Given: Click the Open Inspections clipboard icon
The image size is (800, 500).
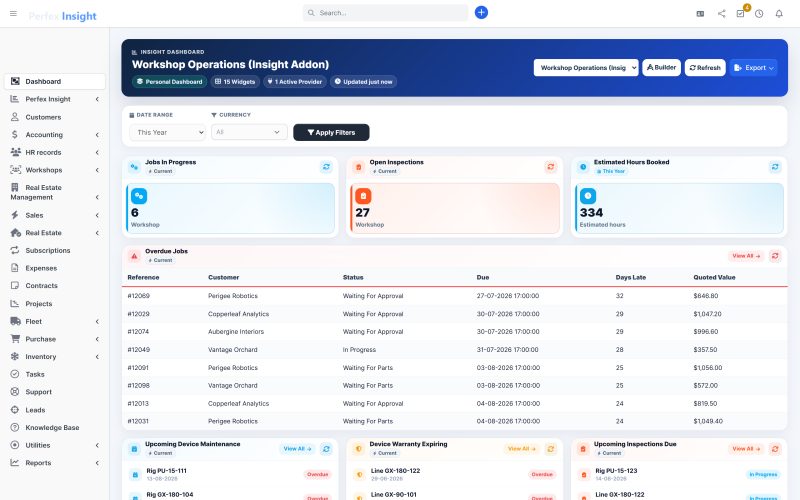Looking at the screenshot, I should [359, 167].
